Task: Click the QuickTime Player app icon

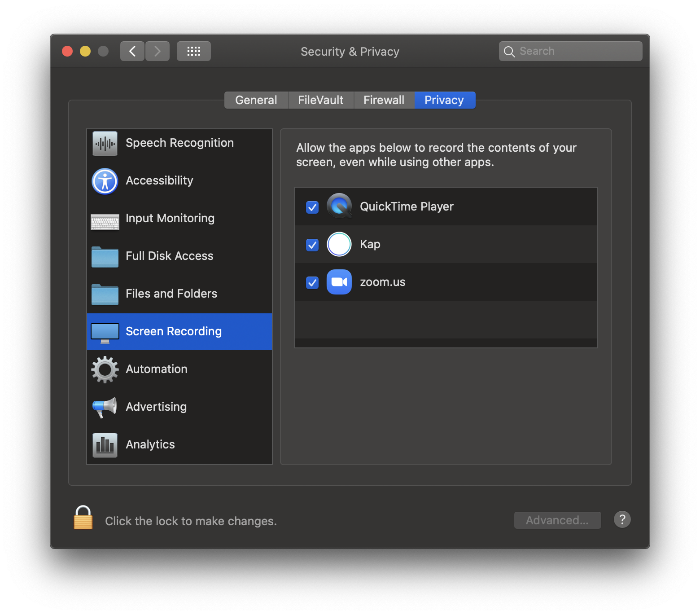Action: pos(339,206)
